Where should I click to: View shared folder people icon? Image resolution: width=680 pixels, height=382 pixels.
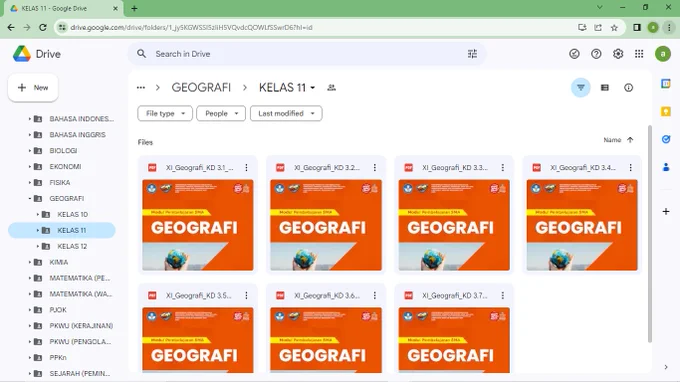point(331,88)
